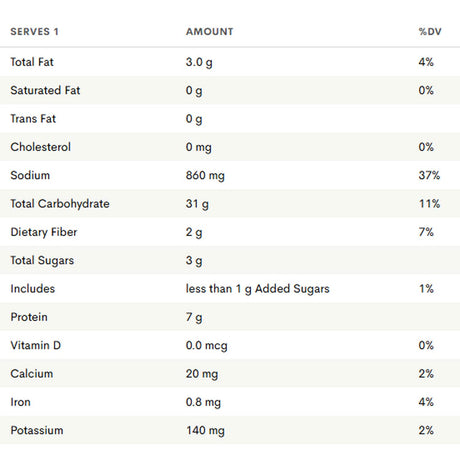The image size is (460, 460).
Task: Select the Cholesterol row label
Action: coord(40,147)
